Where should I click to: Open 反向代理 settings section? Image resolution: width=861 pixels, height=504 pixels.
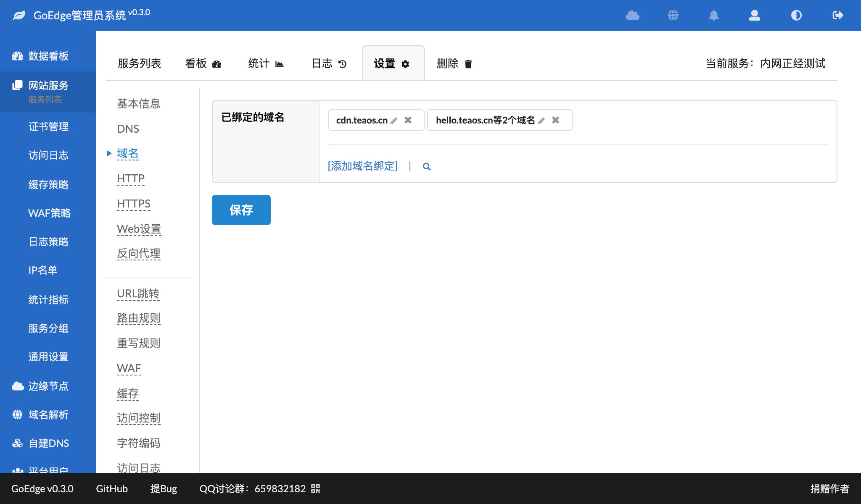coord(139,254)
